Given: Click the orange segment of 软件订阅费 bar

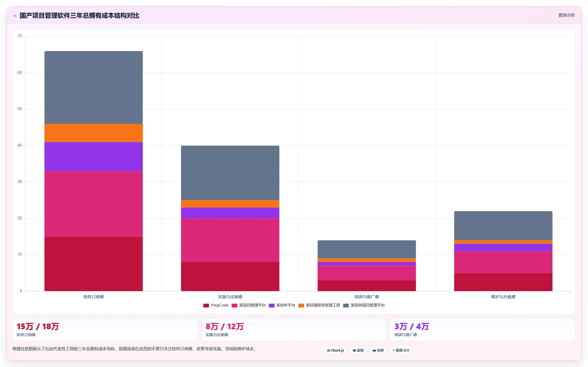Looking at the screenshot, I should 94,133.
